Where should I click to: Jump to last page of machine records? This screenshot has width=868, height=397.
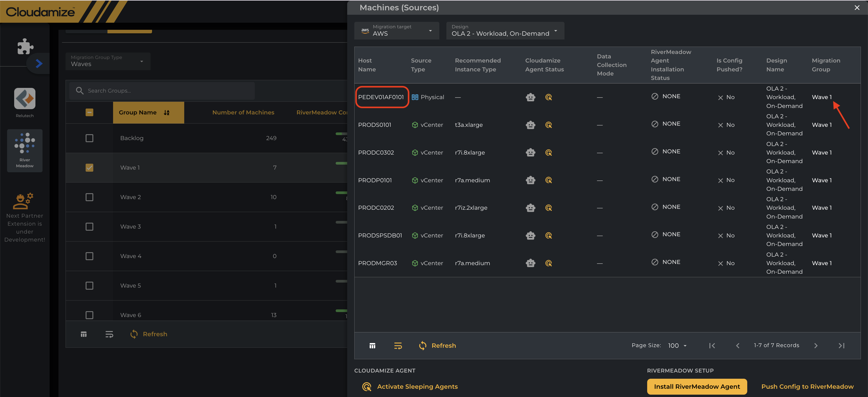pos(841,345)
